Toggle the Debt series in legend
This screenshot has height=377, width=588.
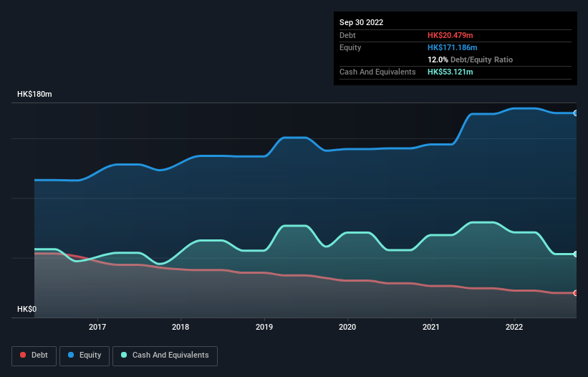34,355
